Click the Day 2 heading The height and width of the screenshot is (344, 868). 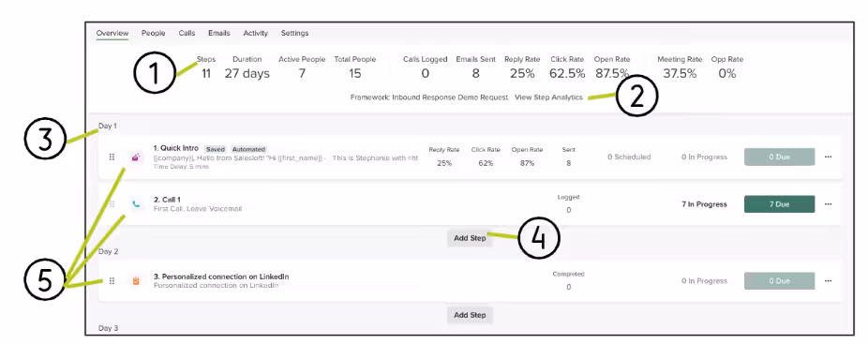(108, 251)
